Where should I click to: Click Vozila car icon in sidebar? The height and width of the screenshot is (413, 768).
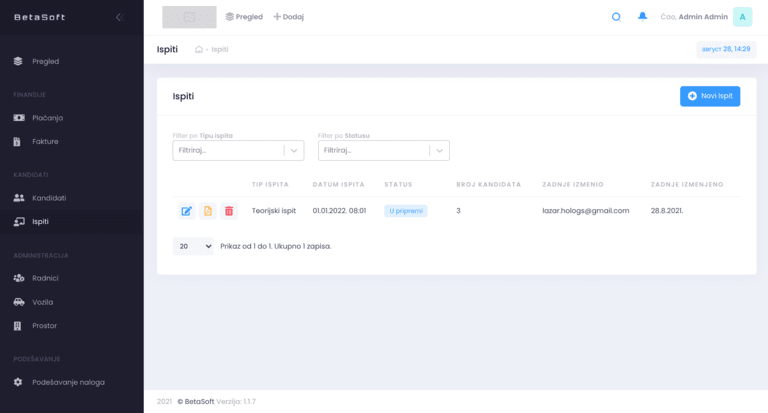(19, 302)
